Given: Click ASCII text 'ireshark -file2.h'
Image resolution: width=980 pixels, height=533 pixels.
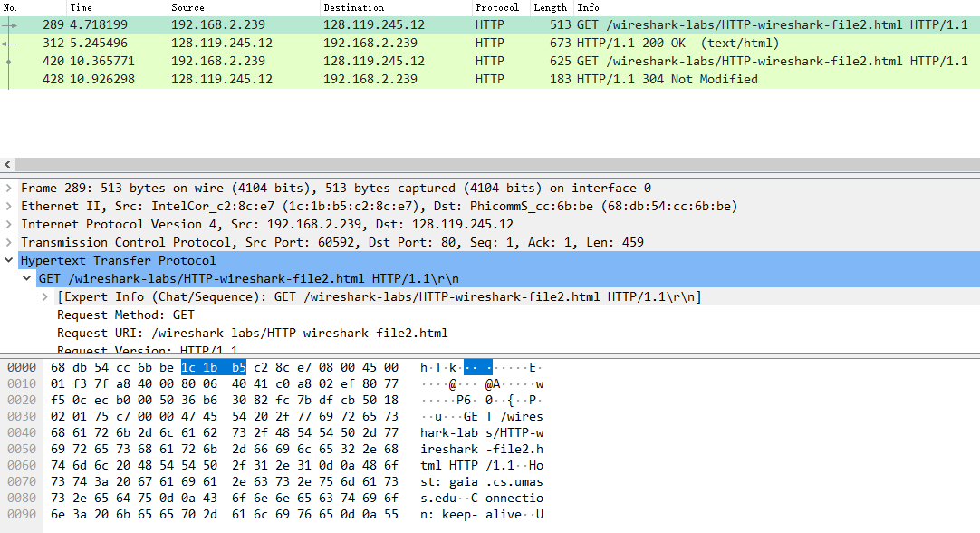Looking at the screenshot, I should tap(482, 450).
